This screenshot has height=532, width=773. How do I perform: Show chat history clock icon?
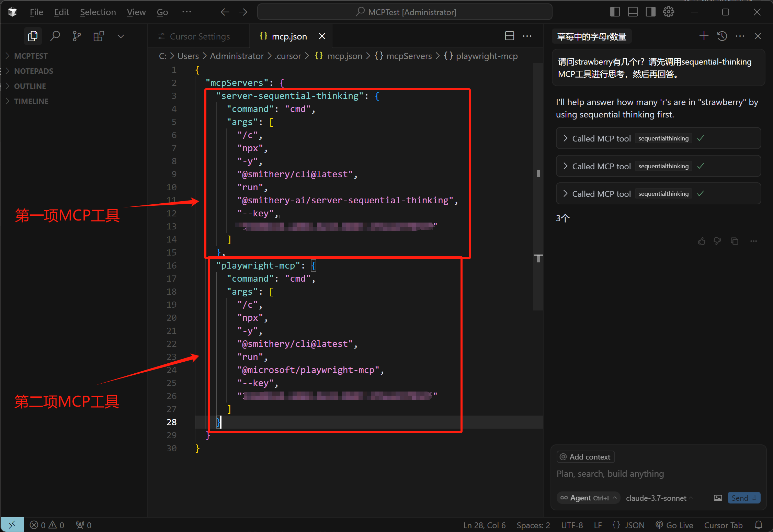(x=722, y=36)
